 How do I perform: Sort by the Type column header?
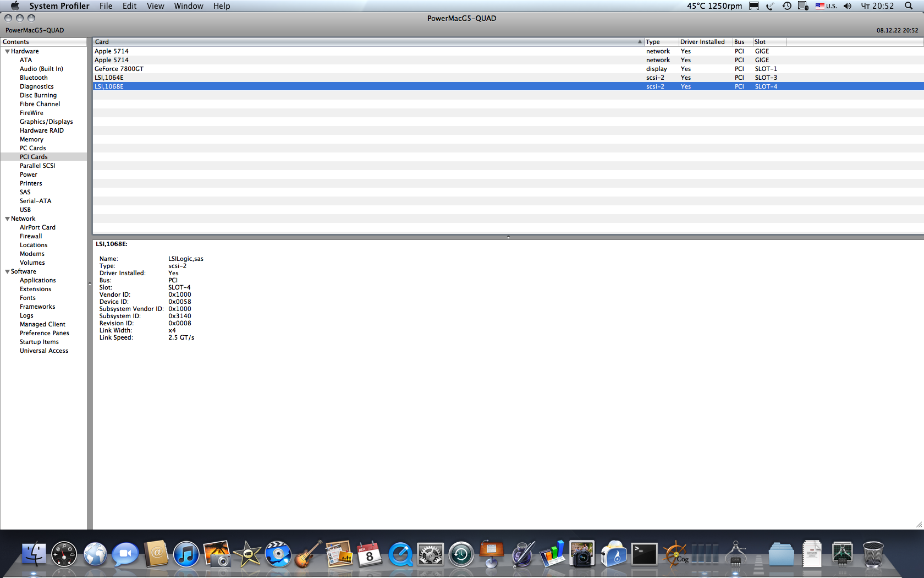point(661,42)
